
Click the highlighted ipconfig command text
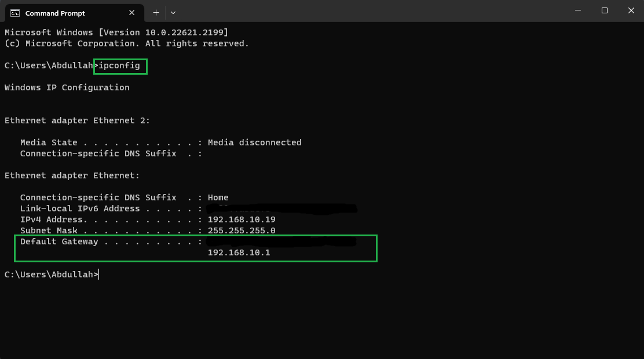[119, 65]
